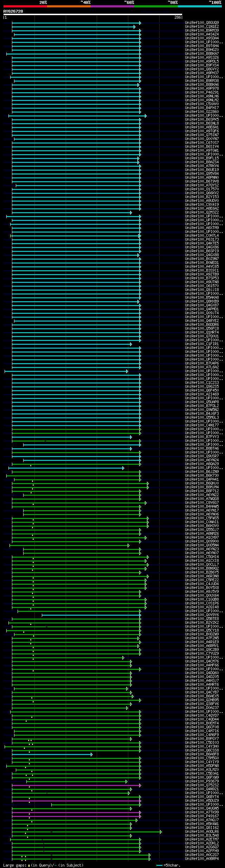The width and height of the screenshot is (225, 868).
Task: Select hit label UniRef100_B4FHI7
Action: coord(202,108)
